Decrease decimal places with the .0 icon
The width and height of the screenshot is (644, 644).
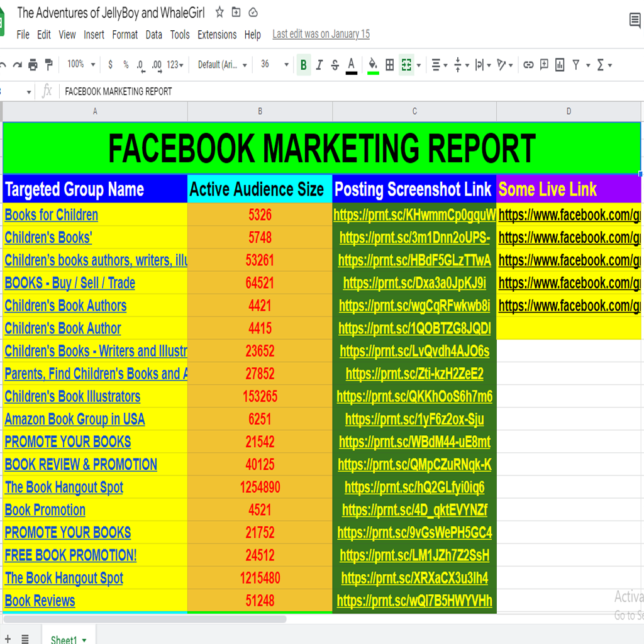click(x=141, y=65)
